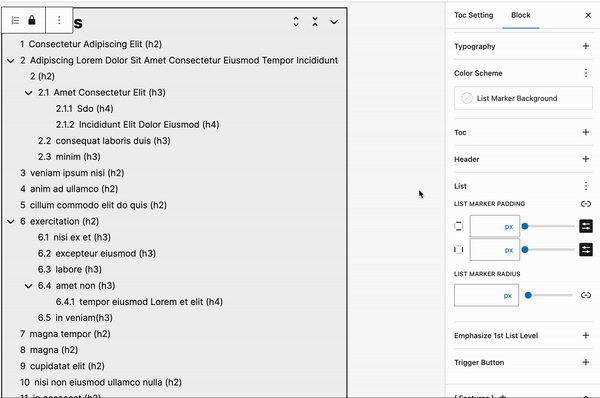600x398 pixels.
Task: Expand the Typography panel
Action: (x=585, y=46)
